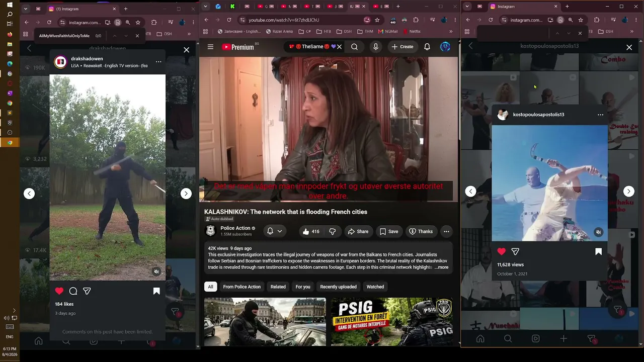The image size is (644, 362).
Task: Unlike the drakshadowen post with the heart
Action: pyautogui.click(x=59, y=291)
